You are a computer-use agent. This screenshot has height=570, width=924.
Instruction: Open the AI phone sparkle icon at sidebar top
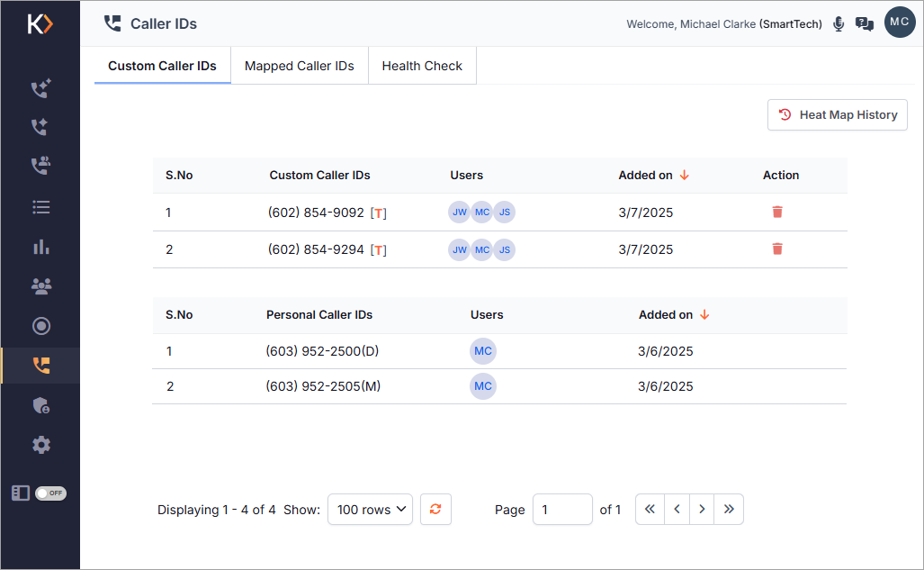pyautogui.click(x=40, y=88)
